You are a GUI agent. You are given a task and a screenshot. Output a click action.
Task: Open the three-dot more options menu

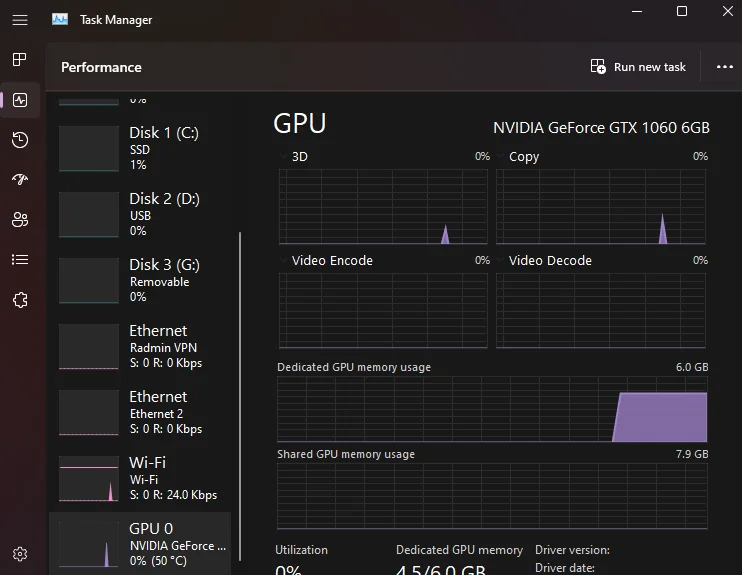coord(724,67)
